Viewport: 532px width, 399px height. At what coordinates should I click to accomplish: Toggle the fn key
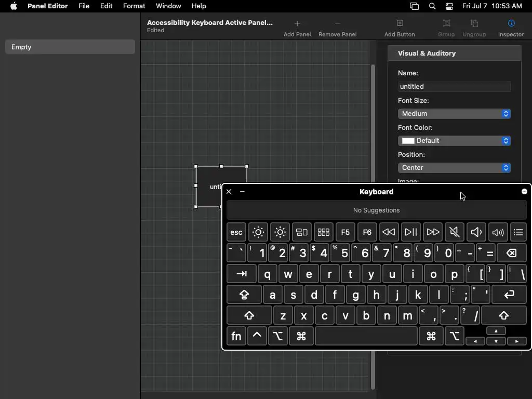click(236, 336)
